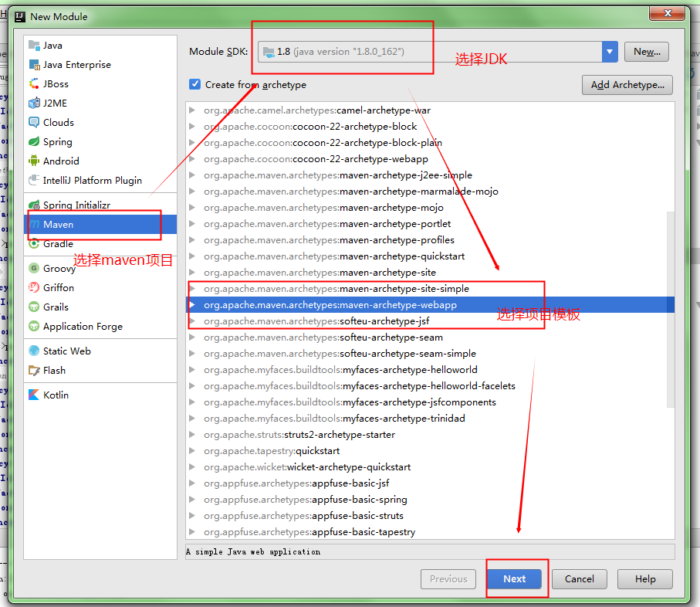Click the Clouds icon
This screenshot has width=700, height=607.
coord(34,122)
